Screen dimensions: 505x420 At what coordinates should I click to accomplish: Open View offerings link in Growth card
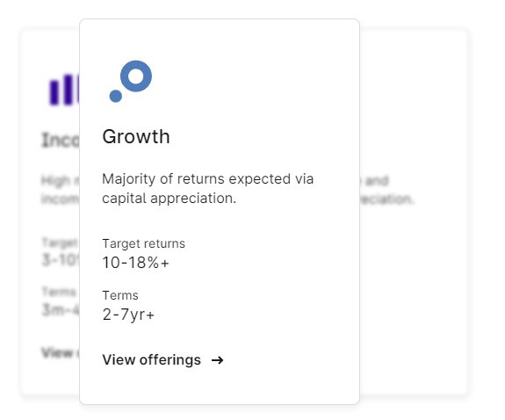(x=163, y=360)
